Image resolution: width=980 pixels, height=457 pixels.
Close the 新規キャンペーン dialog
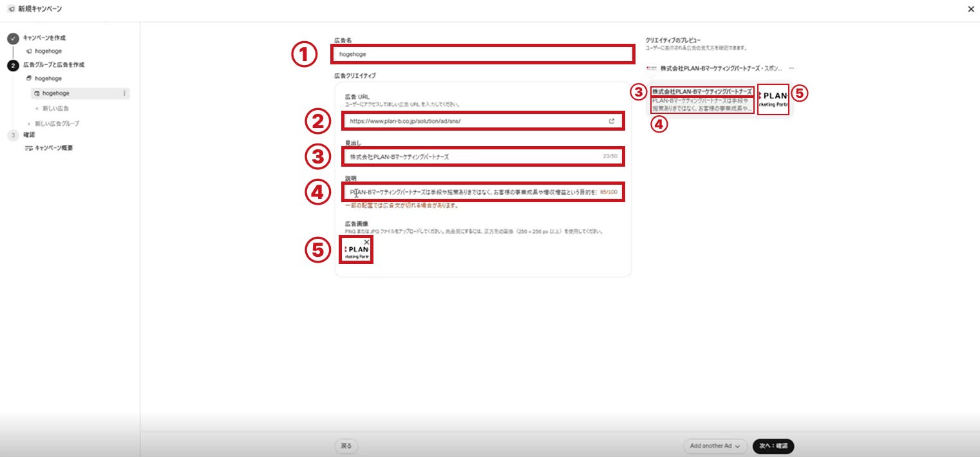[970, 9]
